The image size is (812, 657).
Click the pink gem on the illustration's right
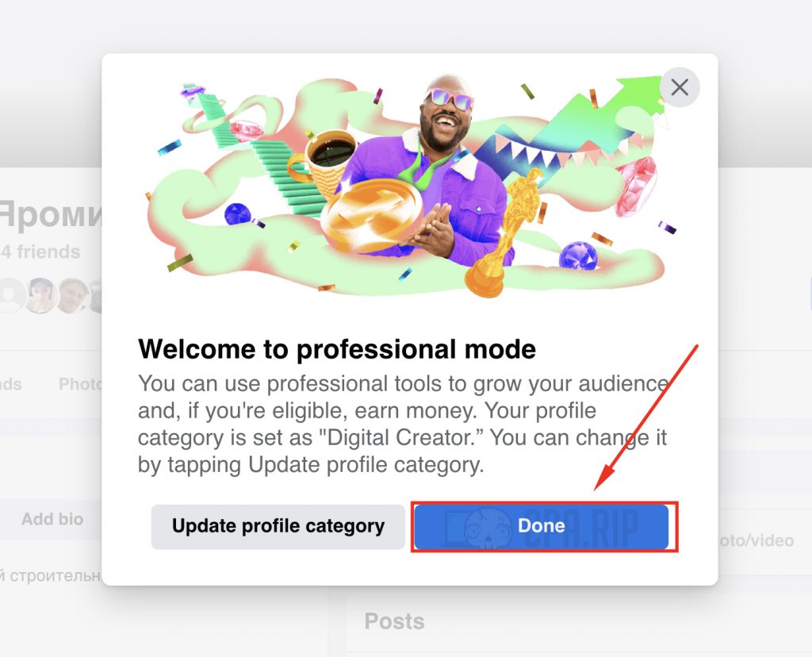pyautogui.click(x=636, y=186)
